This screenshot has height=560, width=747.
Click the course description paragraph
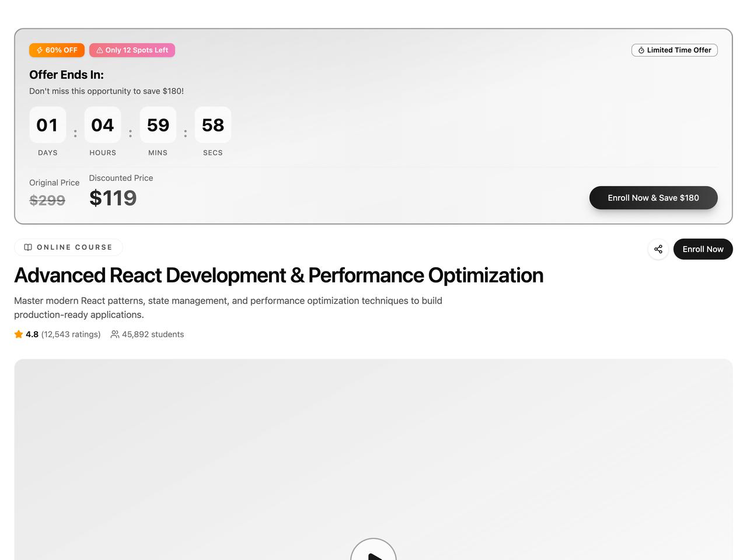pos(228,307)
